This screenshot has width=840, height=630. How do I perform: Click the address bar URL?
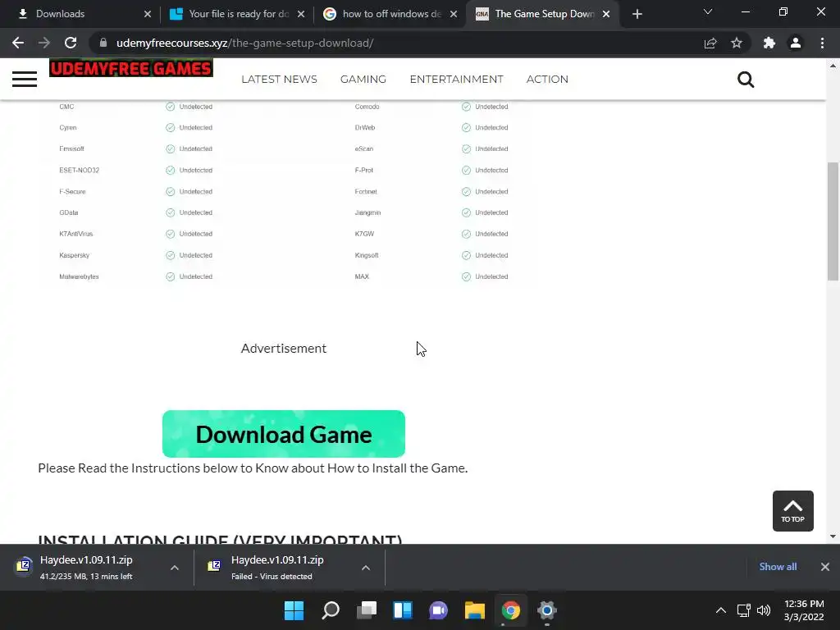[244, 43]
